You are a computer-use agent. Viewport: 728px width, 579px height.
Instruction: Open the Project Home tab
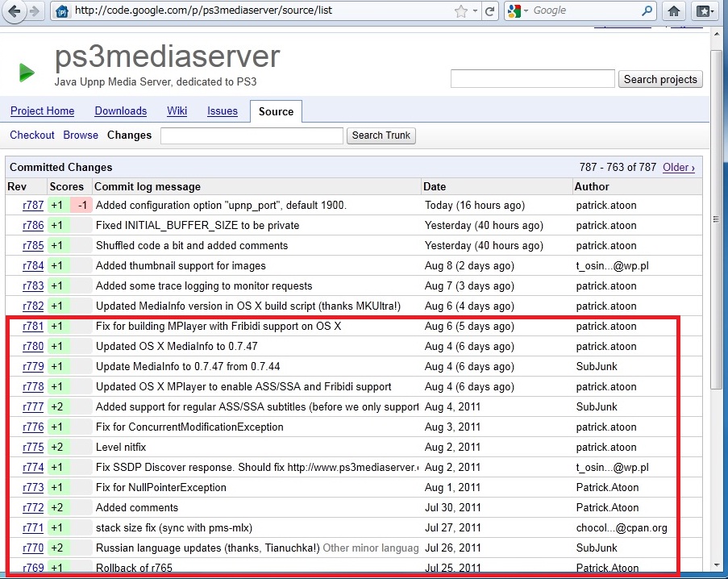coord(42,111)
